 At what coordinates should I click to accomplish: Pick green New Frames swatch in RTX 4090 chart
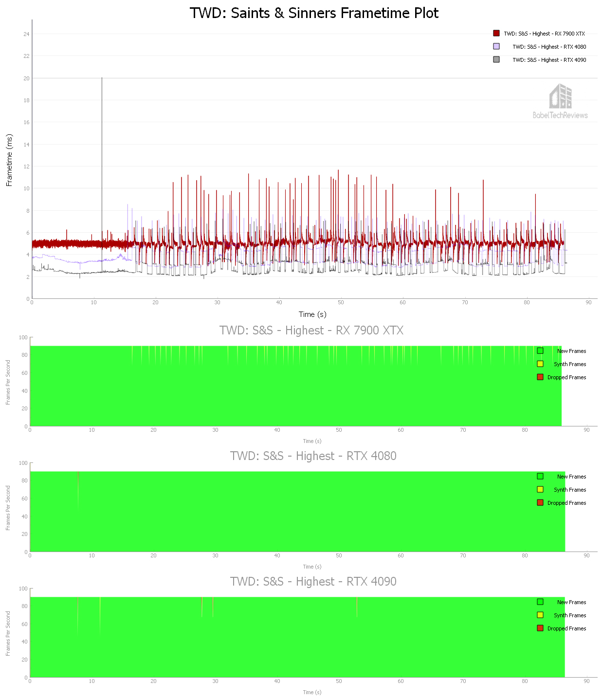[x=540, y=602]
